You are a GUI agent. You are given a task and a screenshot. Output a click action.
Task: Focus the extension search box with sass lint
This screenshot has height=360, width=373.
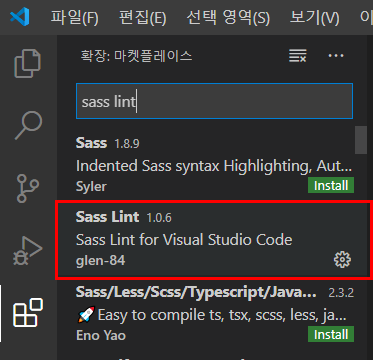pos(214,101)
